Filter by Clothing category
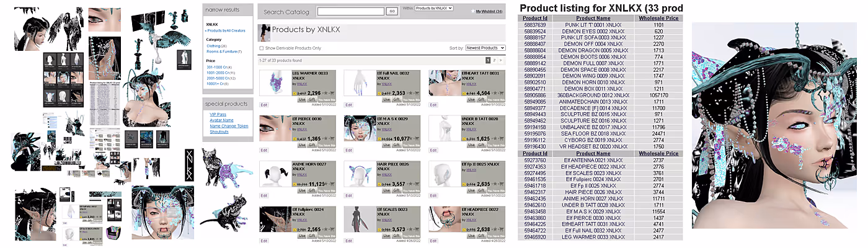 pos(213,46)
